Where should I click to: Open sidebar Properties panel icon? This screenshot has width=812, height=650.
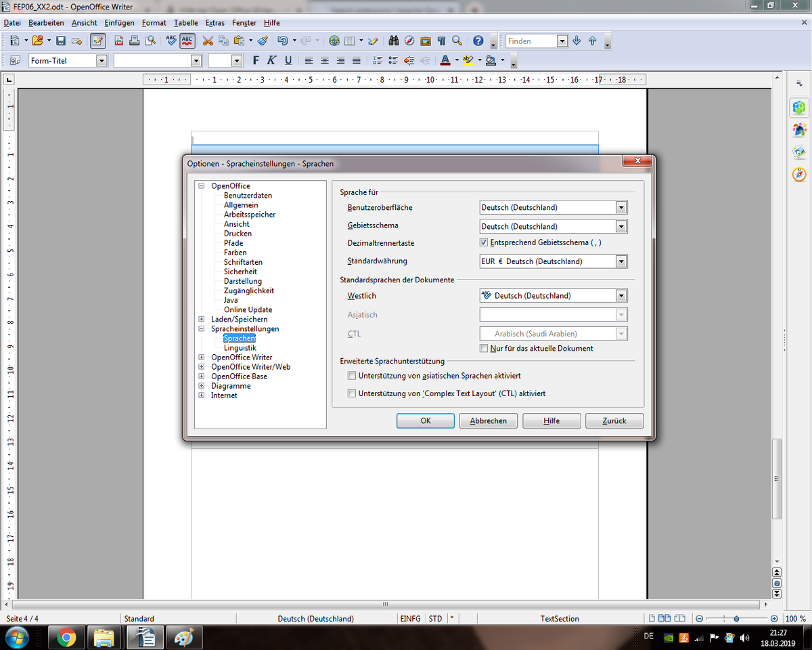[x=799, y=107]
